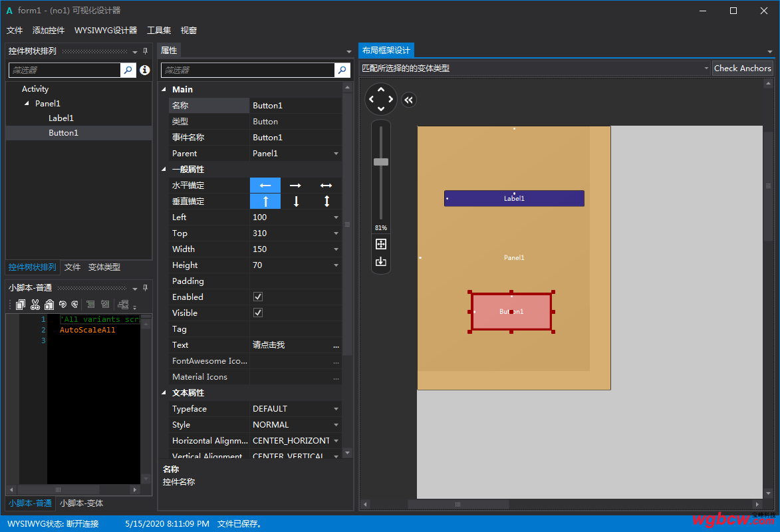
Task: Select Label1 in the control tree
Action: (x=61, y=118)
